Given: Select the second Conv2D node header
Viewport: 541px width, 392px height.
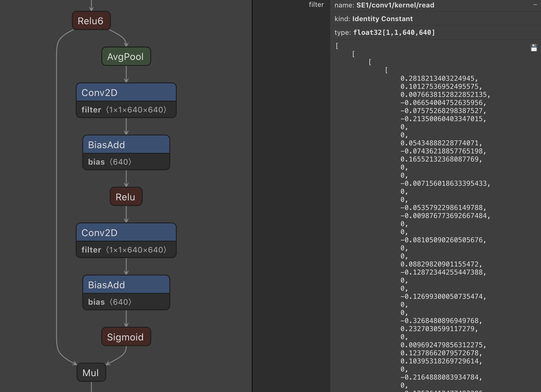Looking at the screenshot, I should 126,232.
